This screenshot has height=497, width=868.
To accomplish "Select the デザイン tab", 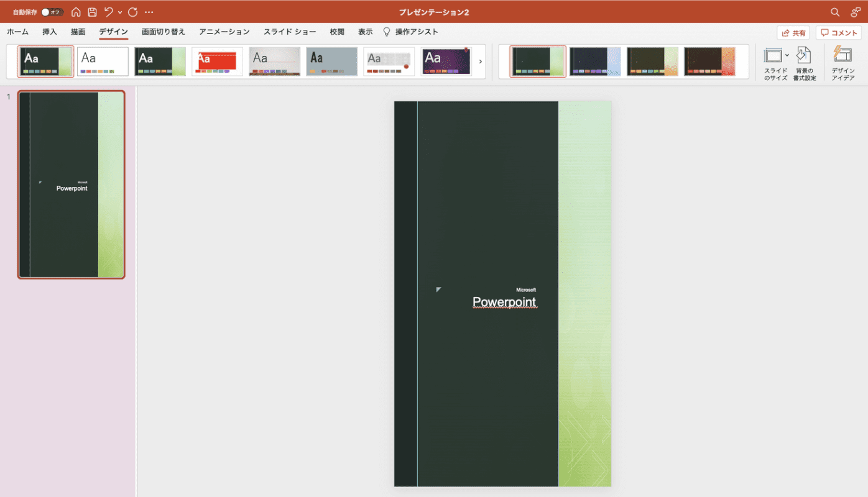I will 113,32.
